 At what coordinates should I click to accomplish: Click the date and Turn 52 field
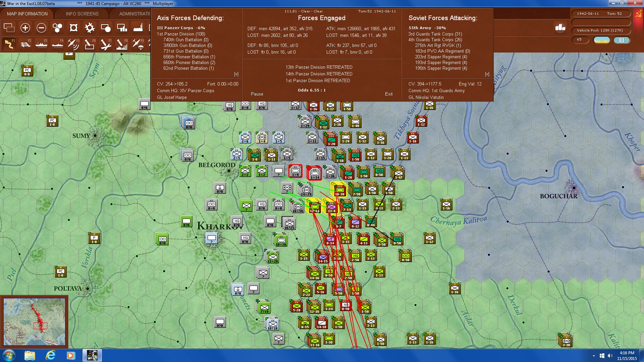[601, 14]
